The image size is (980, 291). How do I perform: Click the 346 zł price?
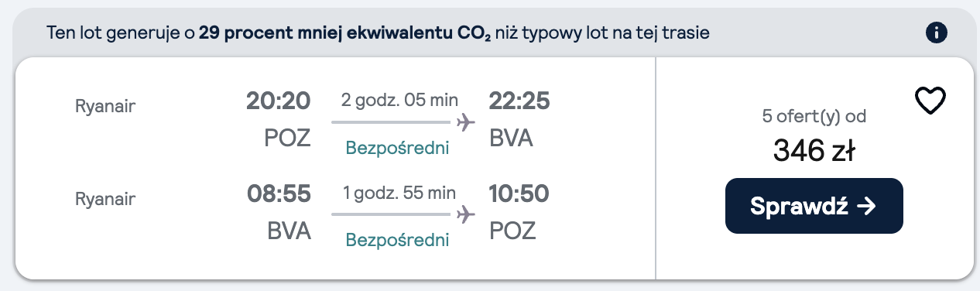pyautogui.click(x=814, y=151)
